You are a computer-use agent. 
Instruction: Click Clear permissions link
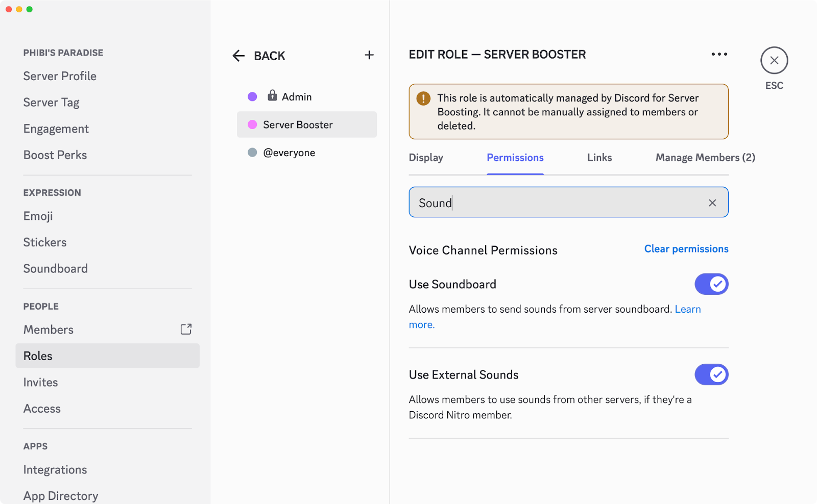[686, 249]
